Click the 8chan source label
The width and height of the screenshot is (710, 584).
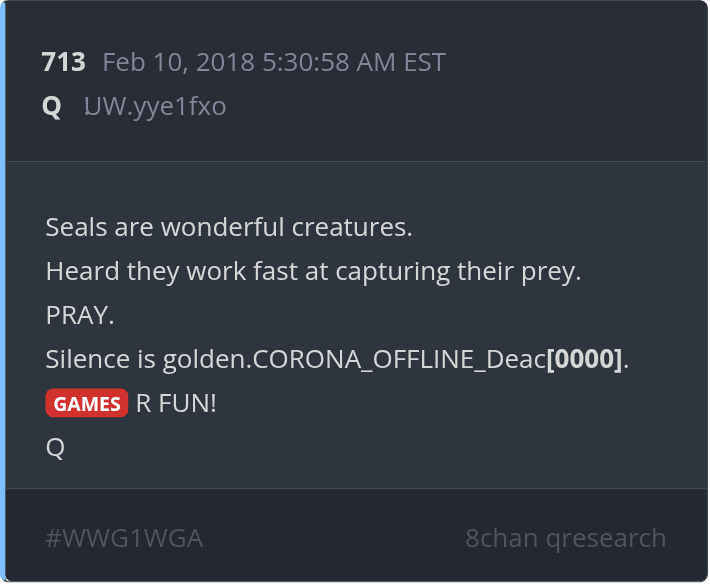(x=501, y=538)
